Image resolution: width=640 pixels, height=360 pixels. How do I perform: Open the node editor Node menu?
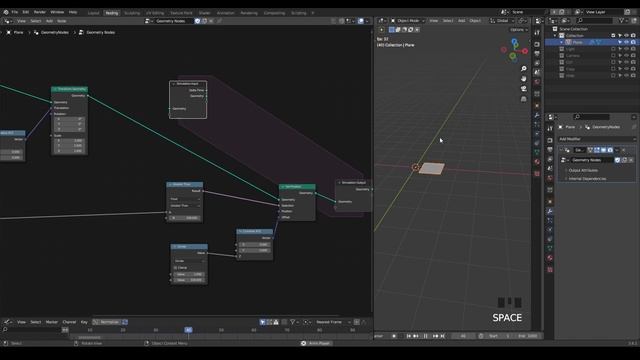62,21
